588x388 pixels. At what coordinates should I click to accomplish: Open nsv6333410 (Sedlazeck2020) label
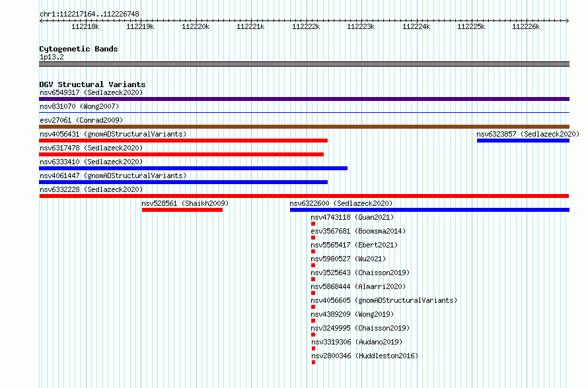pos(91,162)
